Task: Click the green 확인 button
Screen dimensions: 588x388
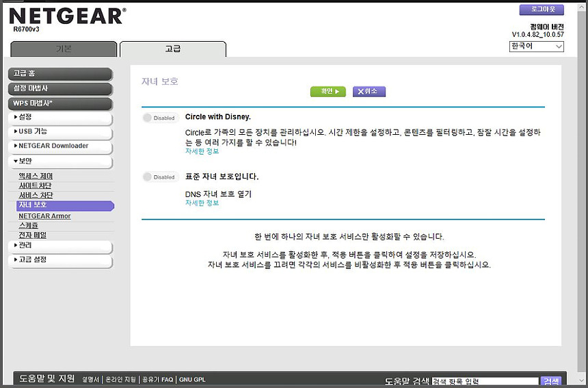Action: (328, 92)
